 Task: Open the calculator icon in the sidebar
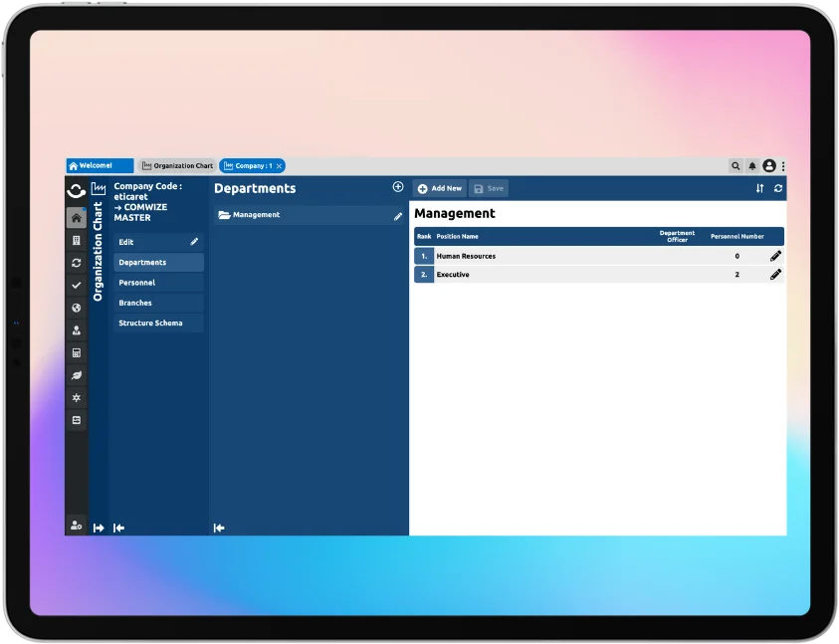[77, 352]
